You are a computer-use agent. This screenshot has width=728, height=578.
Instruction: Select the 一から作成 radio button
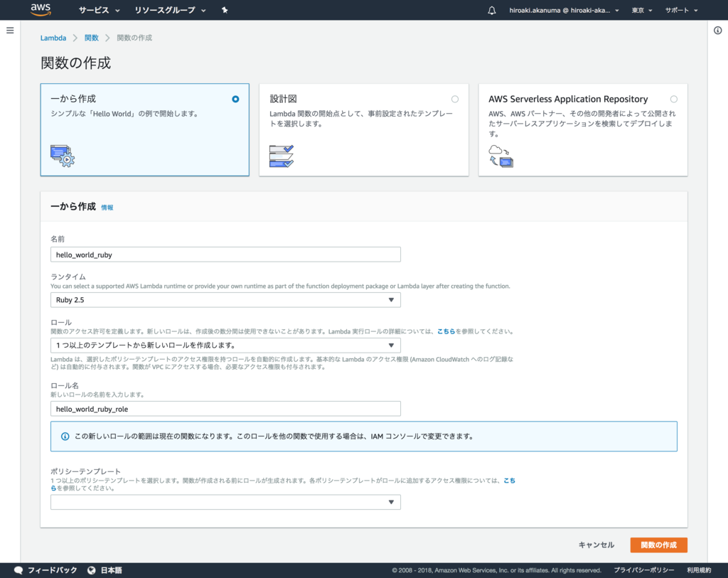[x=235, y=99]
